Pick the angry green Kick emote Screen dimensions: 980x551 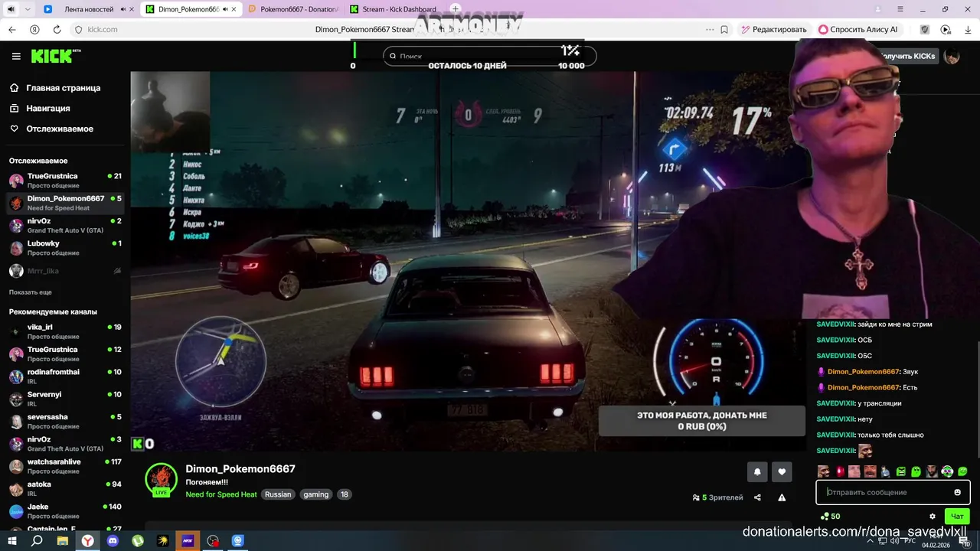[x=900, y=471]
